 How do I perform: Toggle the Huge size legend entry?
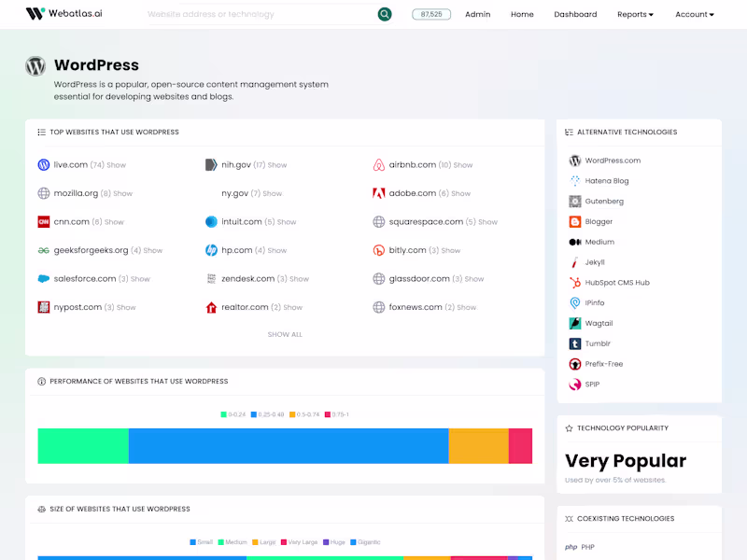[x=334, y=542]
